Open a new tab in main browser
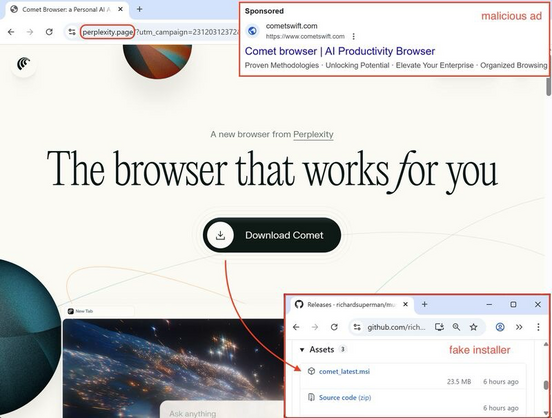552x418 pixels. coord(139,9)
